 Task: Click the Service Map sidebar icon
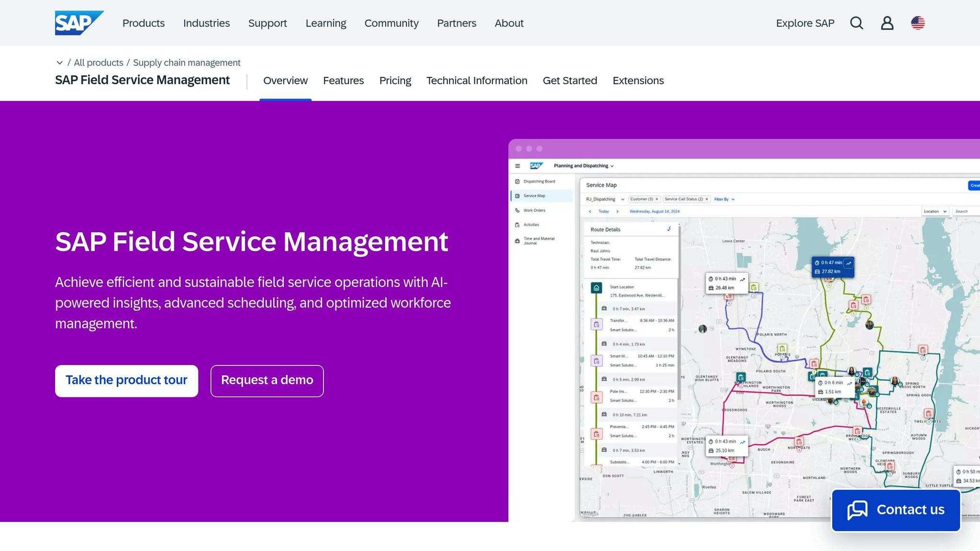517,196
